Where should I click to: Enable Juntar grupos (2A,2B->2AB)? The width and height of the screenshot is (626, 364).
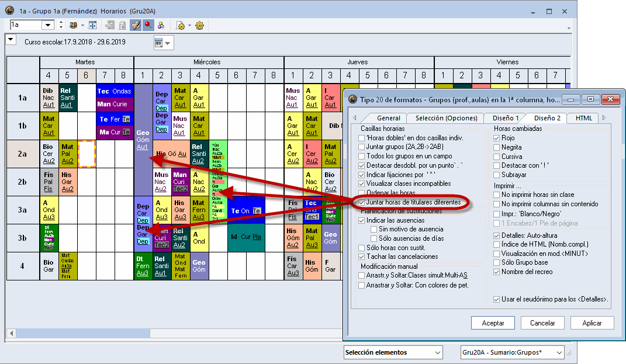tap(362, 147)
